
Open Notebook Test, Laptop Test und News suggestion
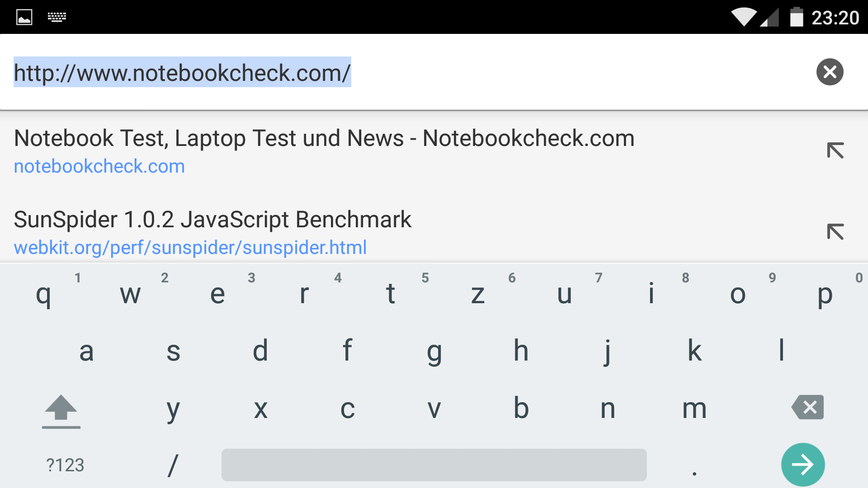[324, 151]
